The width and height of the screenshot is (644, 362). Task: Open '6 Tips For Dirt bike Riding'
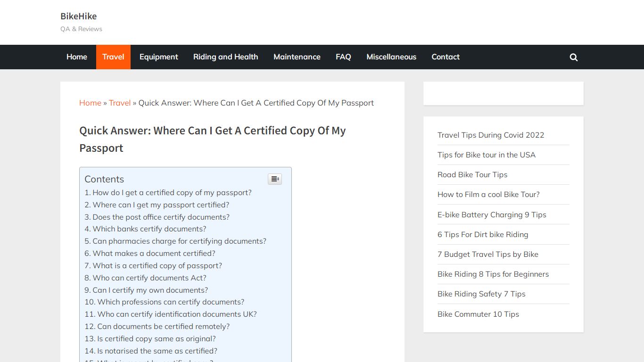[x=483, y=234]
